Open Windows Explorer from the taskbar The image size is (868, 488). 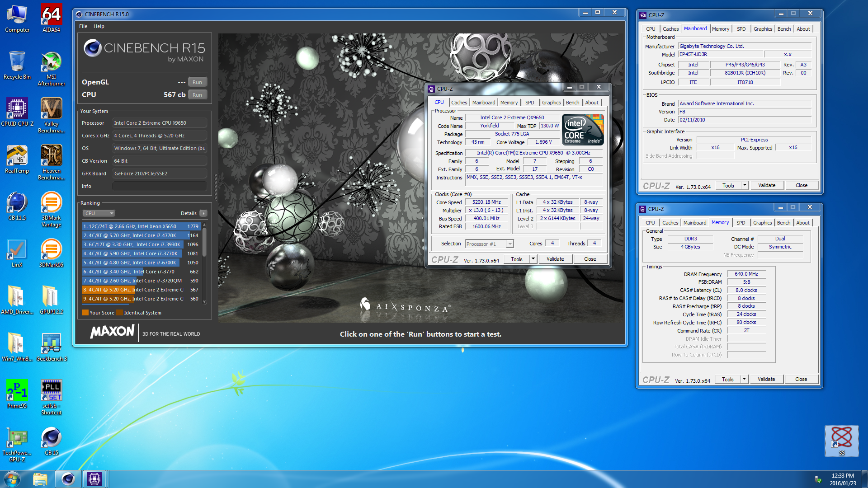coord(40,479)
